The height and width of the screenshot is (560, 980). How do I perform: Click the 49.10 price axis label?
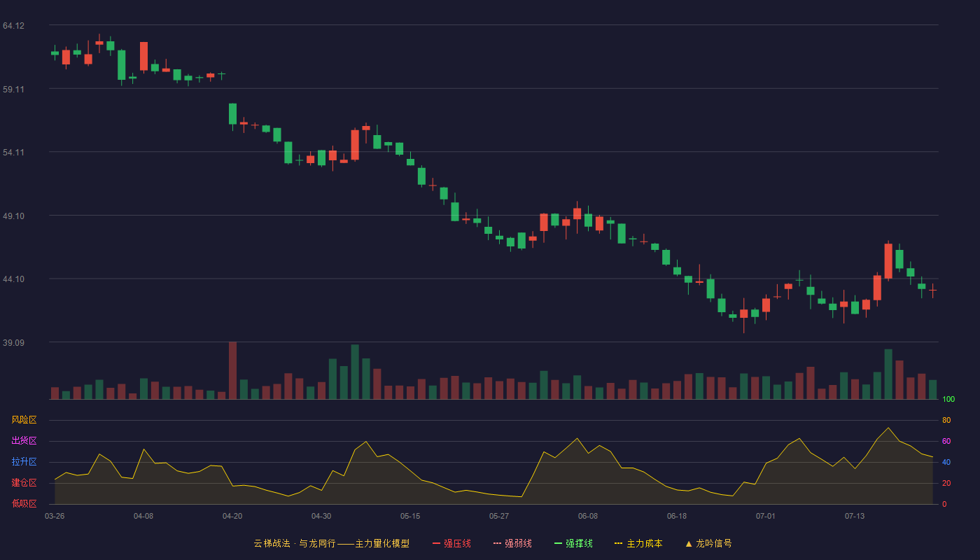(x=13, y=216)
